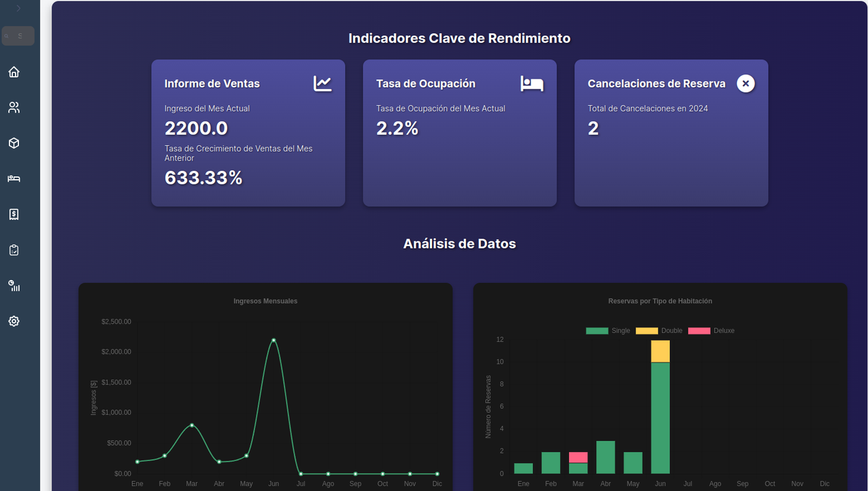Open the Users section icon
The width and height of the screenshot is (868, 491).
(x=14, y=108)
